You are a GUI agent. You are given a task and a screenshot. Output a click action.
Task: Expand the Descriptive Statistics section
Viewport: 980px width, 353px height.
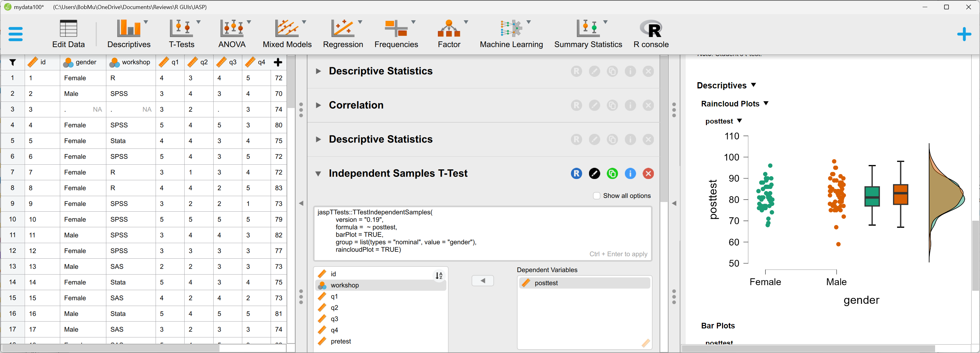318,71
